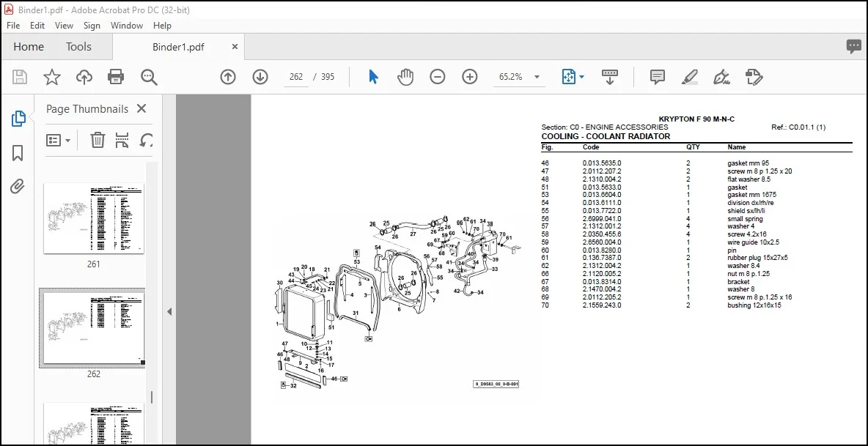
Task: Show Page Thumbnails panel icon
Action: coord(18,118)
